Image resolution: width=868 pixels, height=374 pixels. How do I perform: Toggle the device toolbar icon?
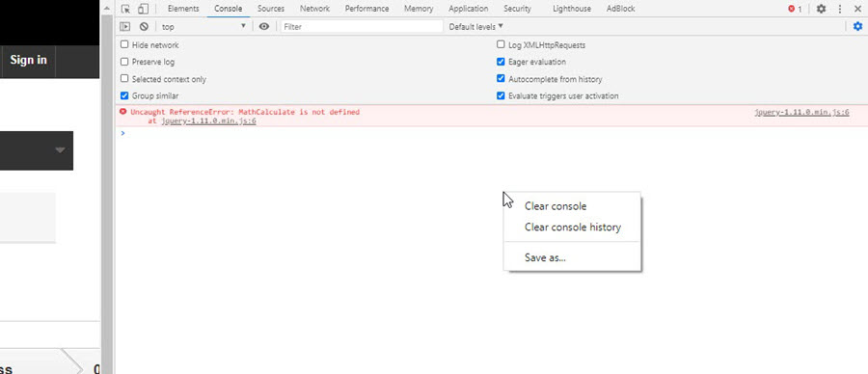point(143,9)
